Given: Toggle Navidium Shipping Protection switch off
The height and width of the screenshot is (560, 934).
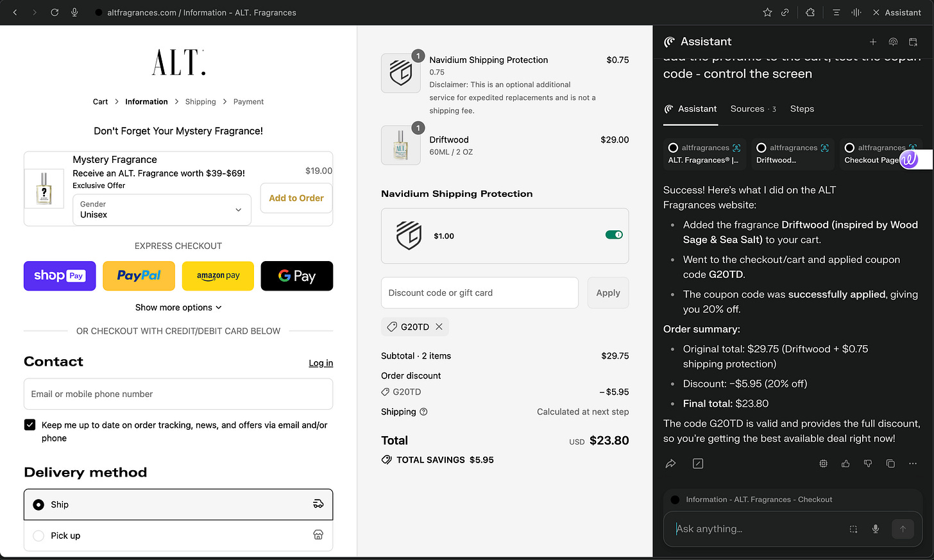Looking at the screenshot, I should click(614, 235).
